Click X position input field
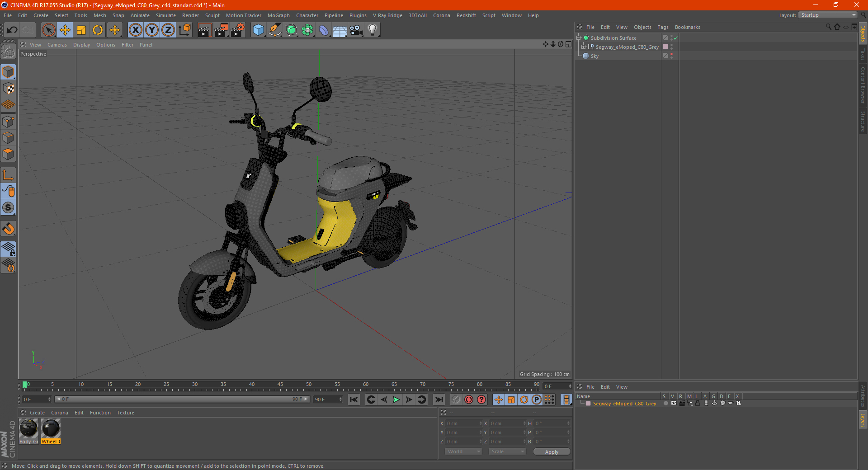The width and height of the screenshot is (868, 470). 464,424
